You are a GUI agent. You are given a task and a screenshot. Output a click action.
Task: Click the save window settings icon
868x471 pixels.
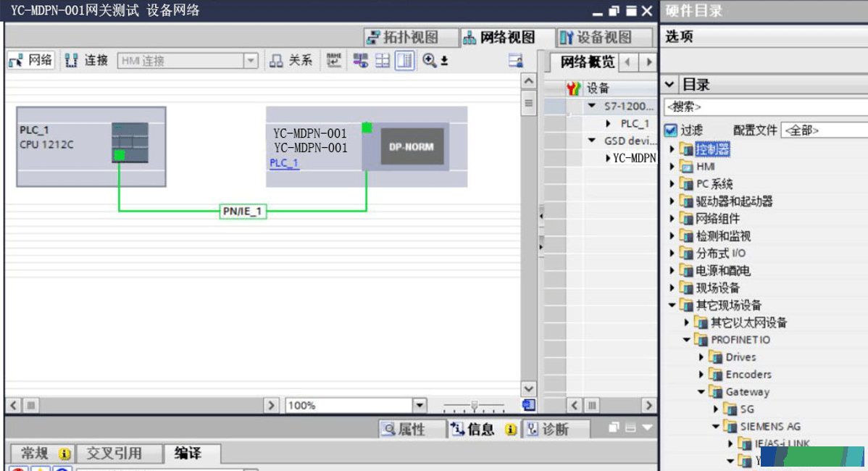(x=515, y=60)
